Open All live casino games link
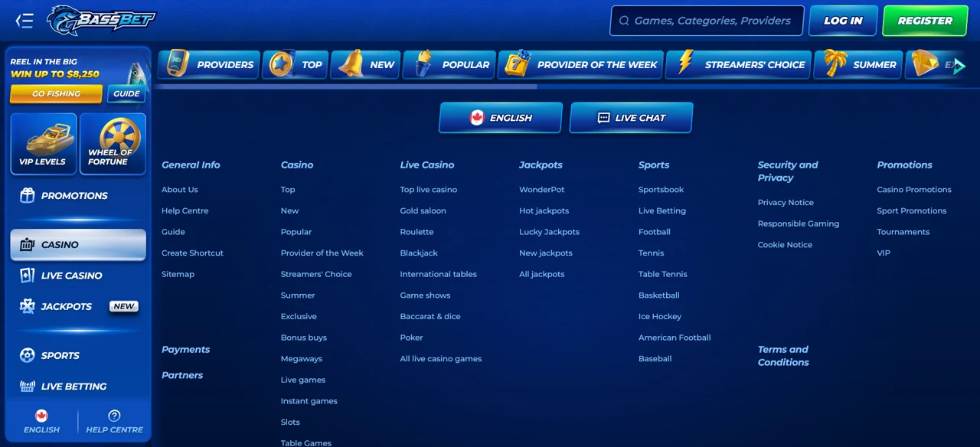 [x=440, y=358]
